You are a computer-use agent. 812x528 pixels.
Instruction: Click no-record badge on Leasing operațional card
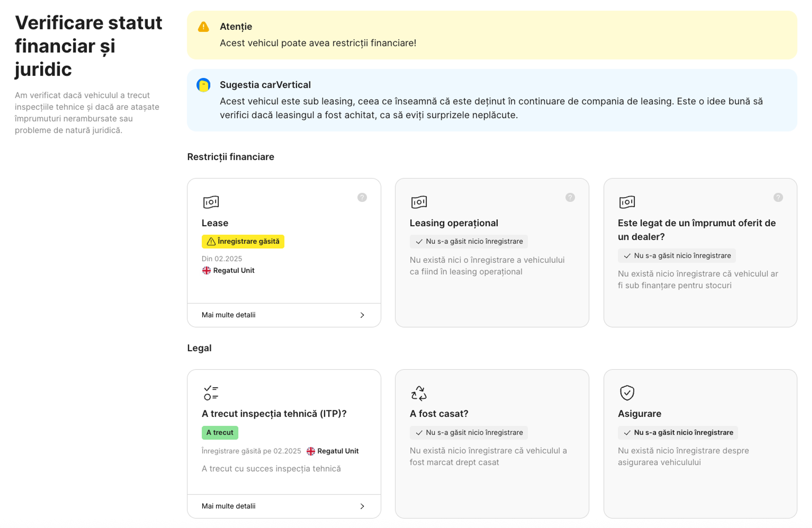click(x=468, y=241)
